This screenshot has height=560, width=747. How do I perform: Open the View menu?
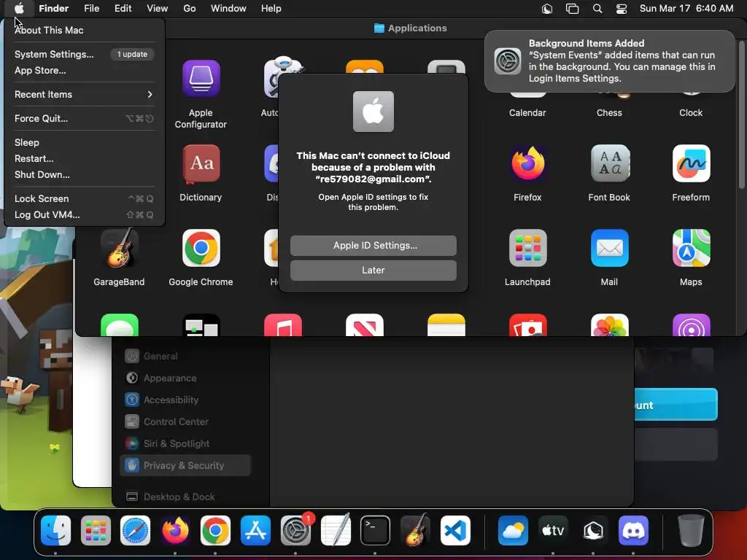point(158,9)
